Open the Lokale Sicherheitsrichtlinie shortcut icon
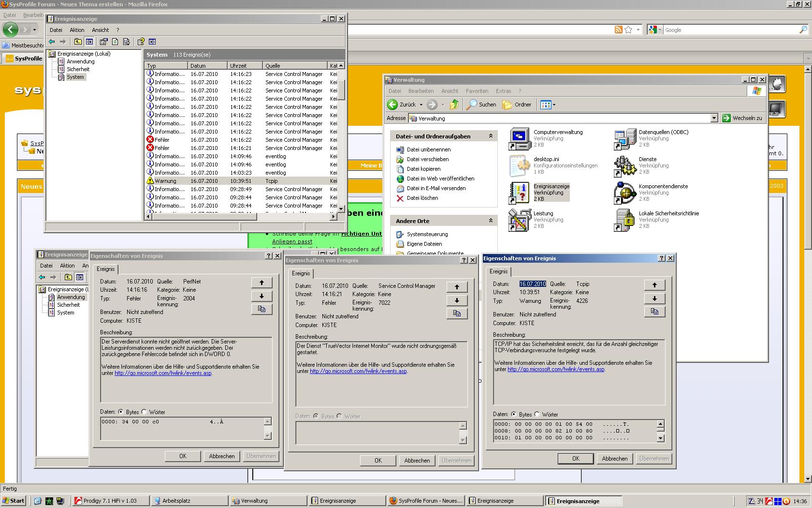 coord(625,221)
